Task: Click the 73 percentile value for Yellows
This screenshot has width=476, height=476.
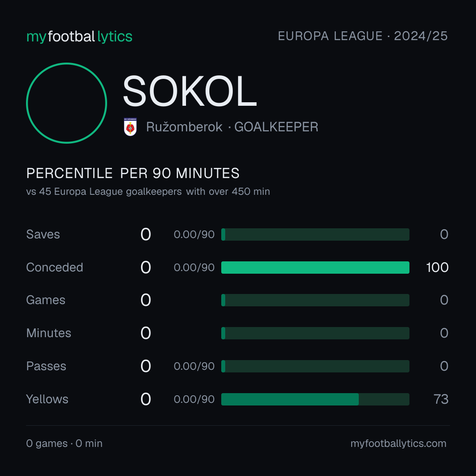Action: pyautogui.click(x=441, y=399)
